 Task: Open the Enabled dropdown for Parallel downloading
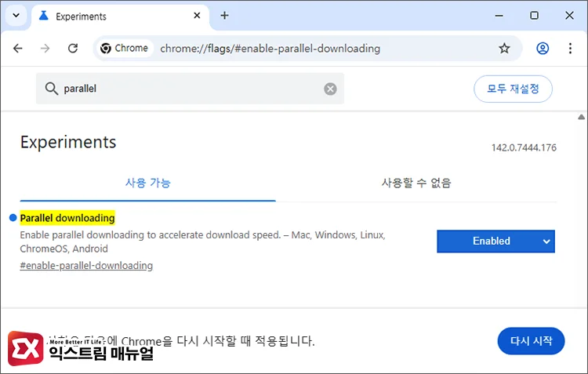click(495, 241)
